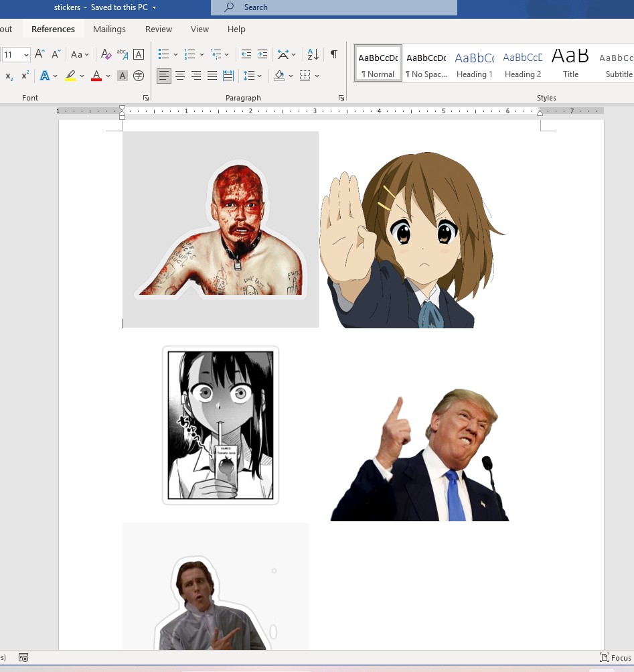
Task: Open the View tab
Action: 200,29
